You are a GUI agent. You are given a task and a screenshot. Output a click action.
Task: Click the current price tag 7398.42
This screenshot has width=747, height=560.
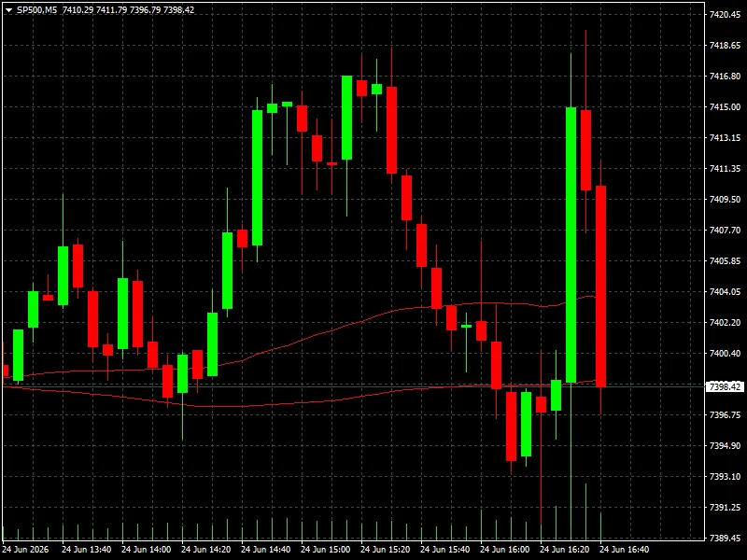pyautogui.click(x=725, y=386)
